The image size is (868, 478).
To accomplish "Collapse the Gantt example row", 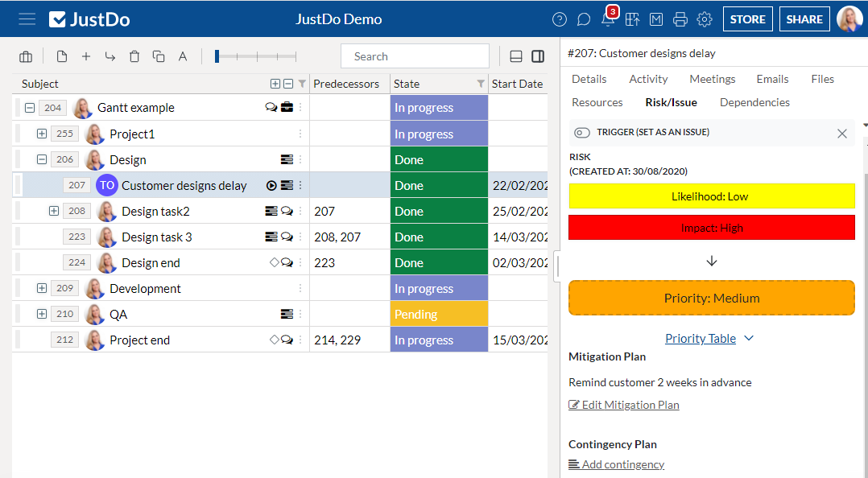I will click(x=30, y=107).
